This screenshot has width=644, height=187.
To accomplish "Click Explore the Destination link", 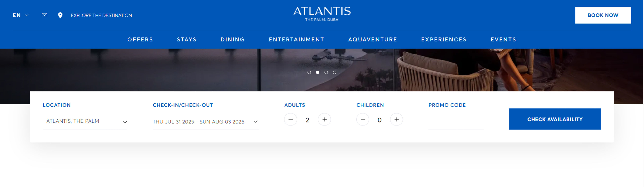I will [101, 15].
